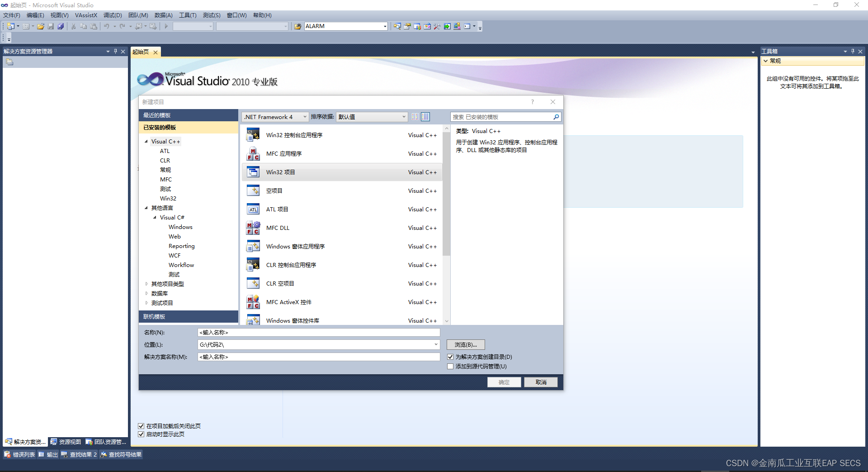Collapse the Visual C++ tree node

[146, 141]
